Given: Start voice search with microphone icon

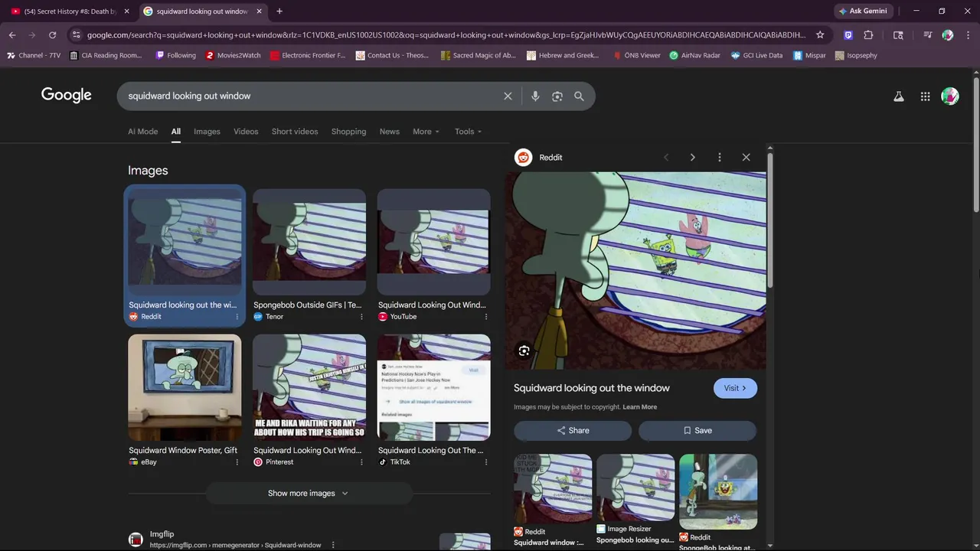Looking at the screenshot, I should click(x=535, y=96).
